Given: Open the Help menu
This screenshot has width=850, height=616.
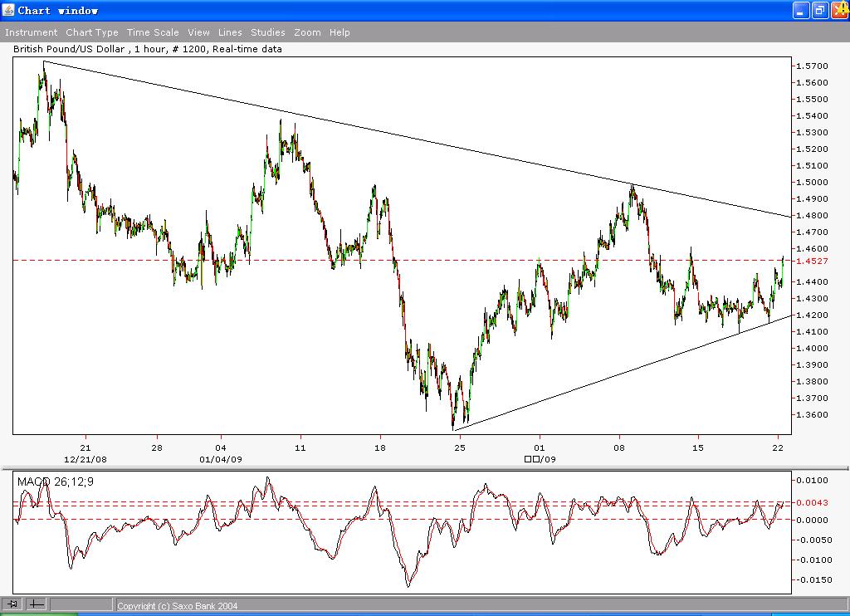Looking at the screenshot, I should click(x=340, y=32).
